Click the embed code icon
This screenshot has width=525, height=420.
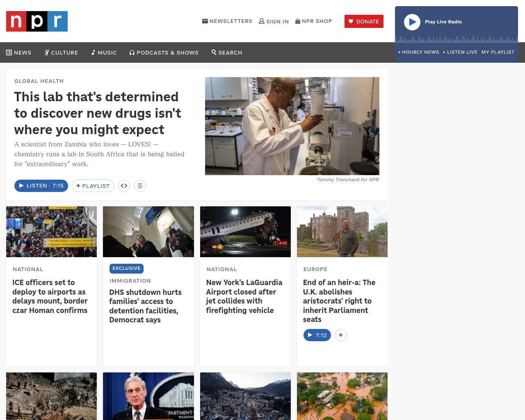pos(124,186)
